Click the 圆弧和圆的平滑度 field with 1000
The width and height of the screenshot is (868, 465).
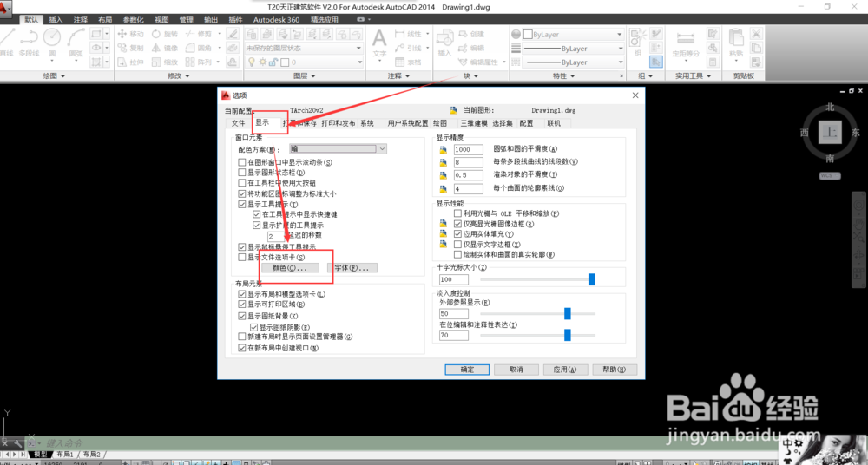(469, 149)
